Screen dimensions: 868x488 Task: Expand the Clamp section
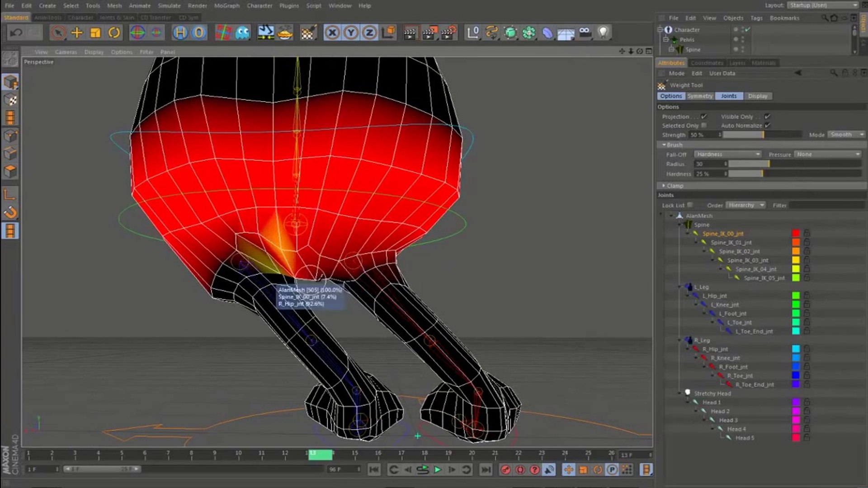(x=675, y=186)
